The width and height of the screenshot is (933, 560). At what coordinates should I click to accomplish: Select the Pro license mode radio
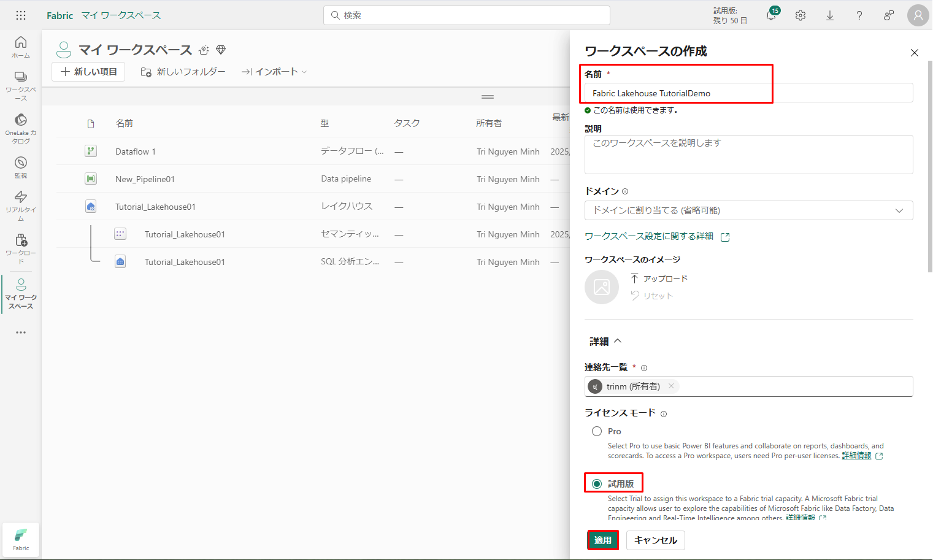597,431
